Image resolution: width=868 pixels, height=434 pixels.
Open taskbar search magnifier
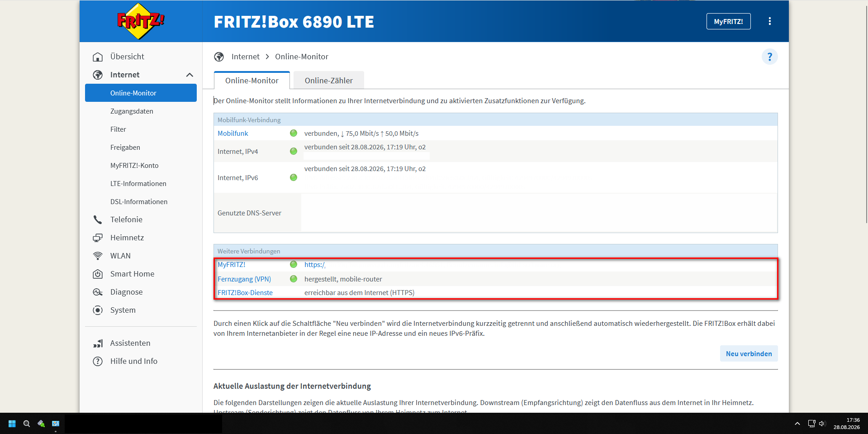[x=27, y=424]
